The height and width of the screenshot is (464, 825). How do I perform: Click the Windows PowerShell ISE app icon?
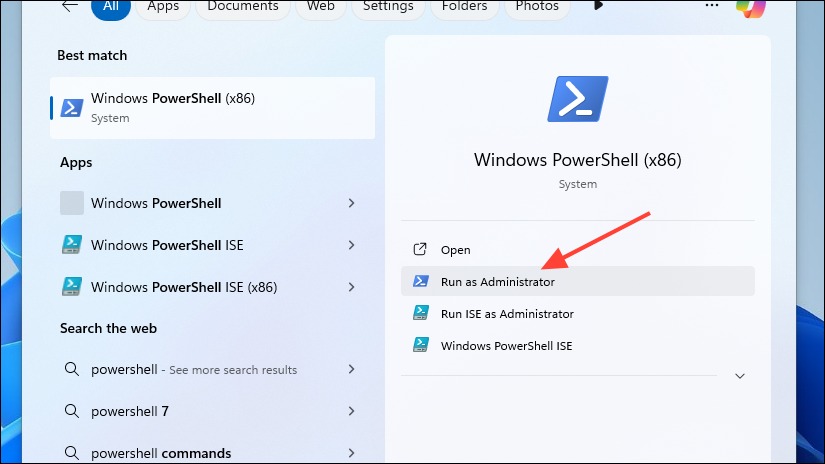point(72,245)
